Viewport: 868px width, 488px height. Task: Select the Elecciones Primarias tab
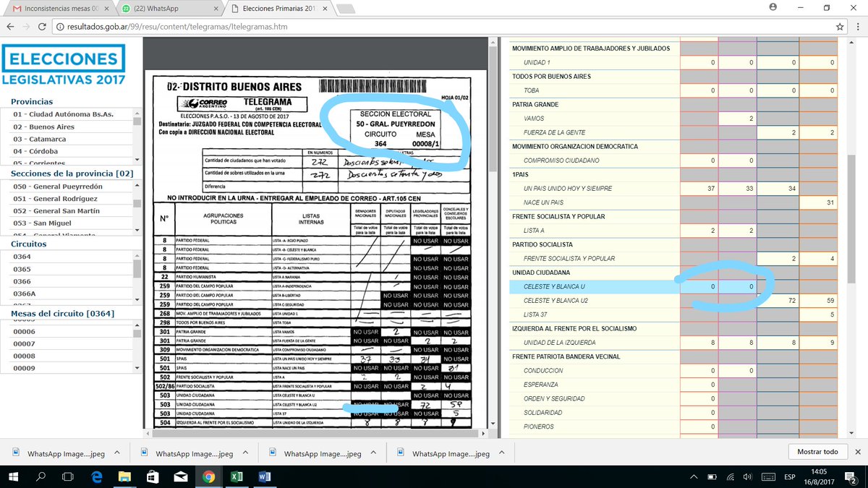click(279, 9)
